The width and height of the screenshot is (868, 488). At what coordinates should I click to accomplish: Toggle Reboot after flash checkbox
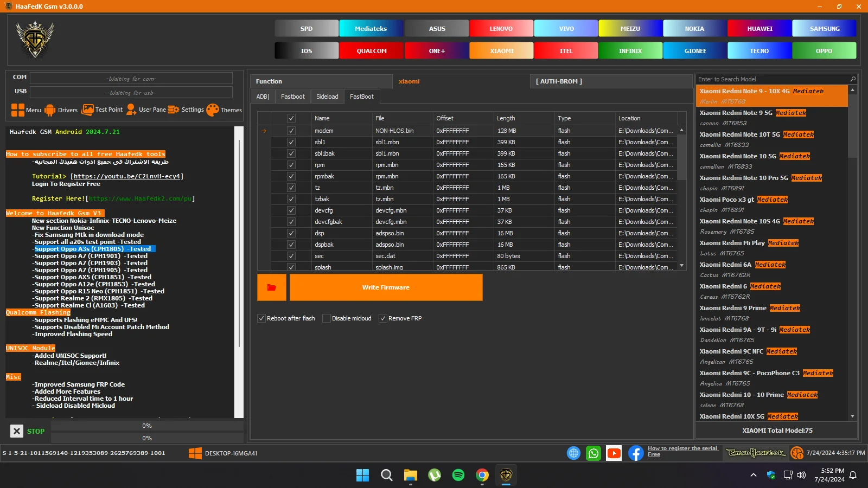pyautogui.click(x=261, y=318)
